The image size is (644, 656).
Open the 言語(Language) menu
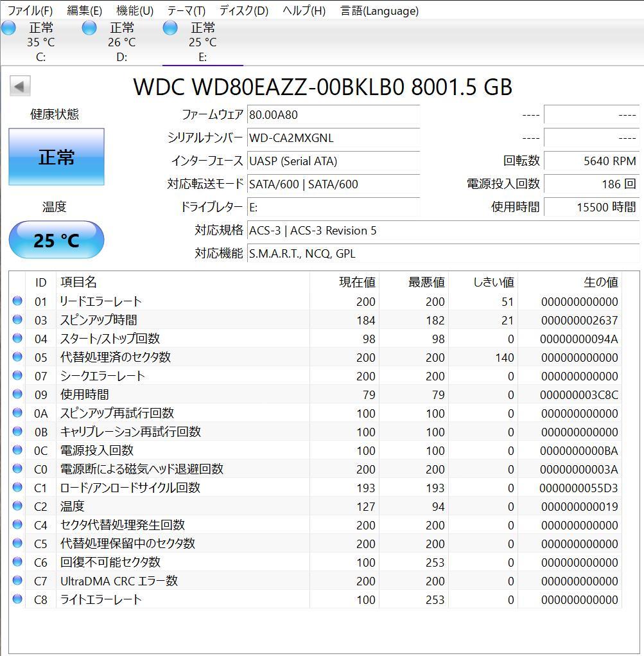pos(379,10)
